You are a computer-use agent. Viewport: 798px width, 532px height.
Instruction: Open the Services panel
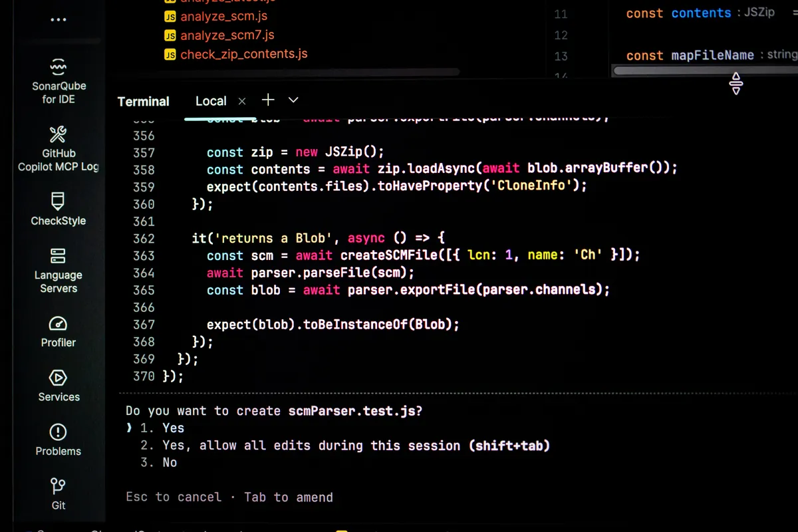coord(58,386)
